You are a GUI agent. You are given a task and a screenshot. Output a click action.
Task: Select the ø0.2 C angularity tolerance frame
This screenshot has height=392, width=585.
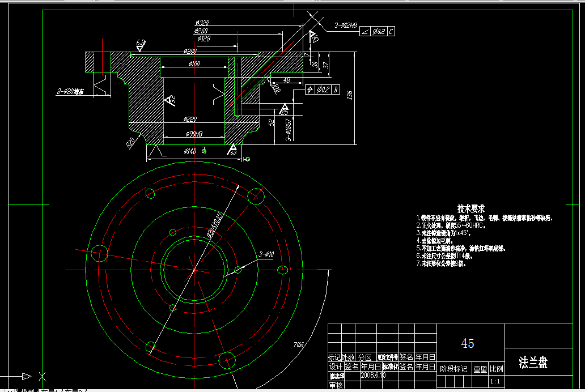377,31
